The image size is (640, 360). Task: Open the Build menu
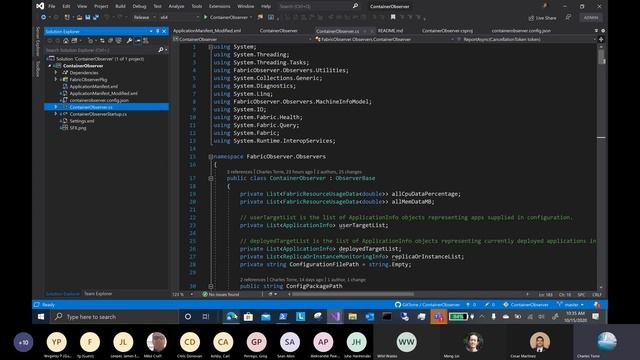(120, 7)
